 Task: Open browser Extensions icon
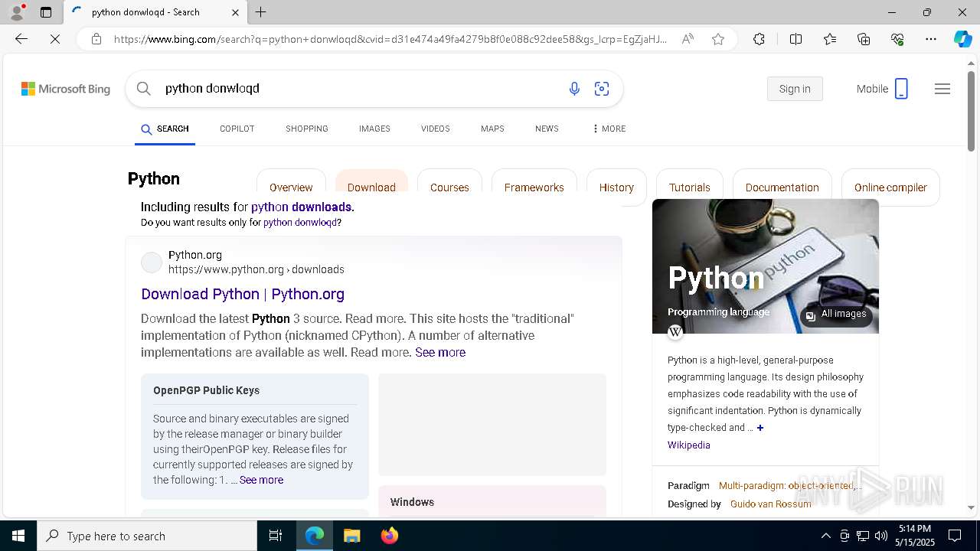click(x=759, y=39)
